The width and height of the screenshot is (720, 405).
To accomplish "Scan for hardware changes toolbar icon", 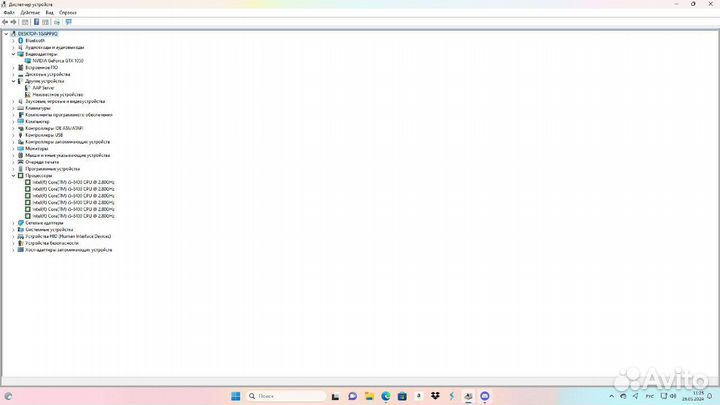I will (68, 22).
